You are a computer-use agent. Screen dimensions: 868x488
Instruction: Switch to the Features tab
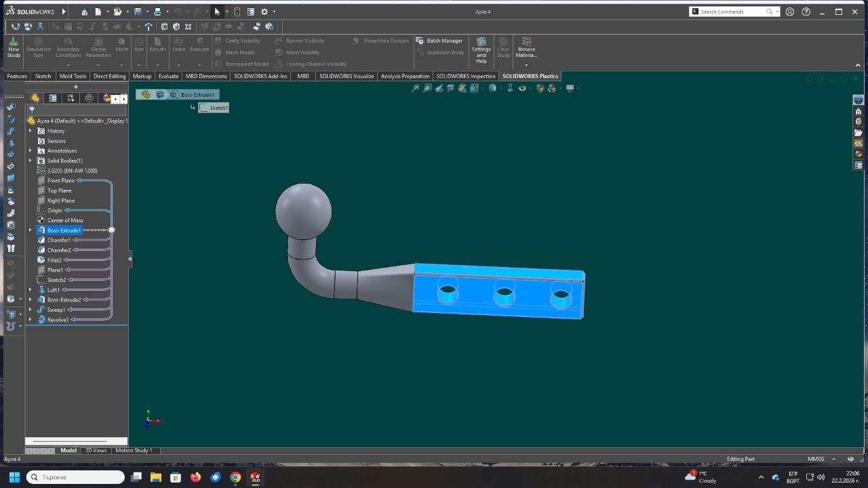tap(17, 77)
